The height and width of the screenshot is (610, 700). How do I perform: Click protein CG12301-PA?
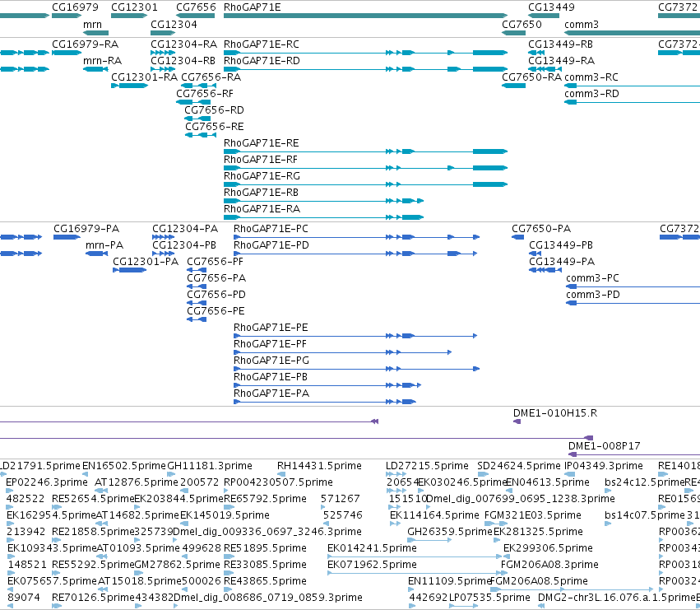coord(146,263)
